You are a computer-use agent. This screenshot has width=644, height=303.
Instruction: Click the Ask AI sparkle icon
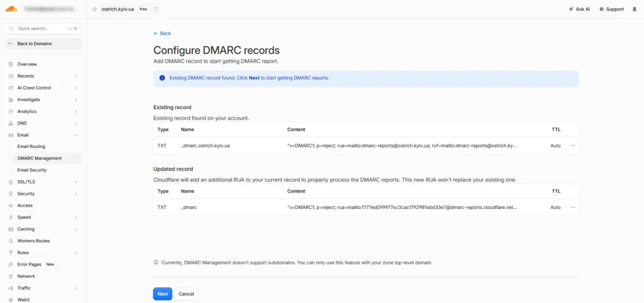[571, 9]
